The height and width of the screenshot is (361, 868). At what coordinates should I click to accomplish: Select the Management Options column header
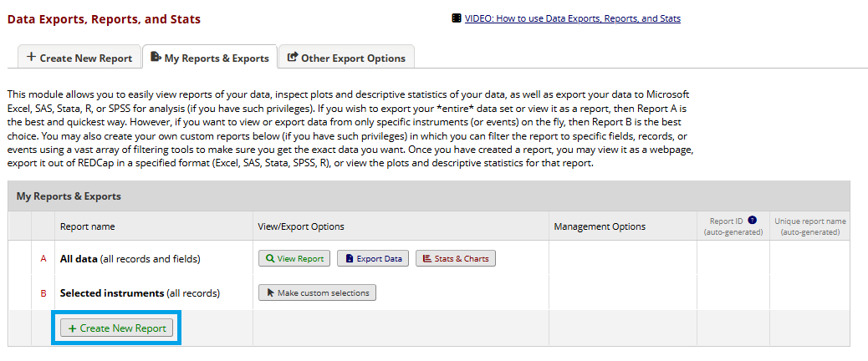point(600,226)
